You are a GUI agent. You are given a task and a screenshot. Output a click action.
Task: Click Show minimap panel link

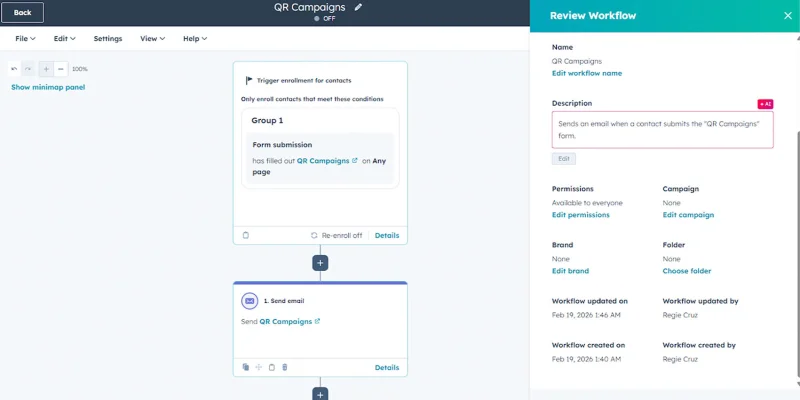(48, 87)
